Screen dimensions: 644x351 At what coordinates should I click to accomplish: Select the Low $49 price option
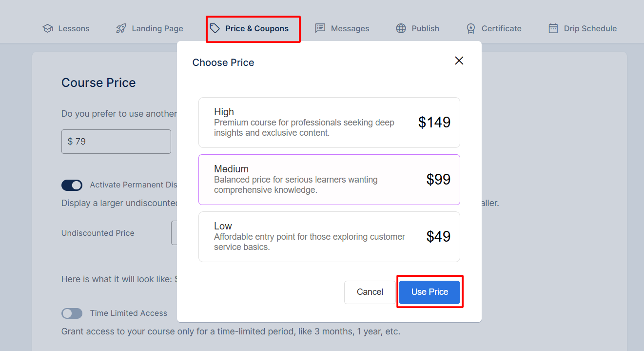[329, 237]
